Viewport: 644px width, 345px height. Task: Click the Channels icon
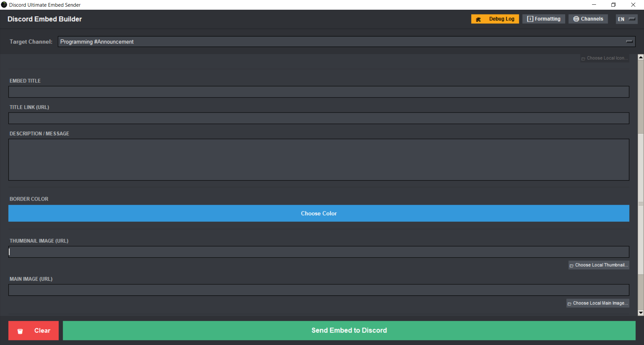pyautogui.click(x=576, y=19)
